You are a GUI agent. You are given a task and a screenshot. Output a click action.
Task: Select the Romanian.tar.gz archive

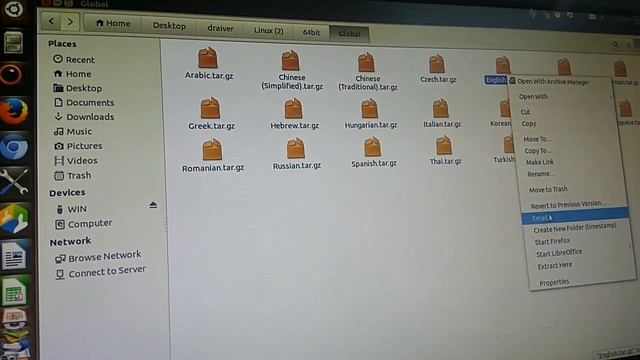[x=213, y=156]
